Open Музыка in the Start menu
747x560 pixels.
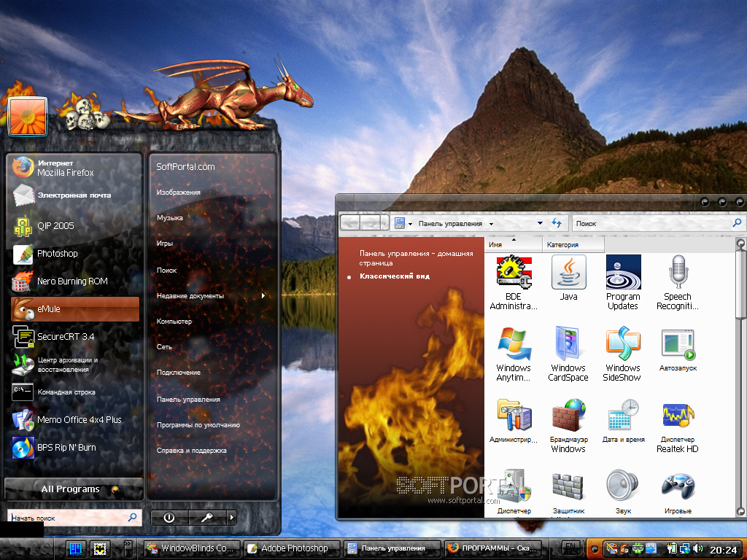pyautogui.click(x=169, y=217)
